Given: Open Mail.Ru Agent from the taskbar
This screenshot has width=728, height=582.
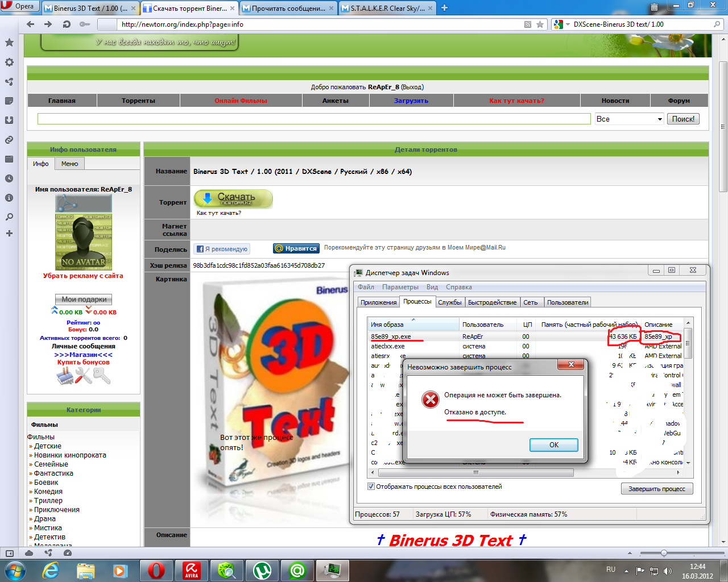Looking at the screenshot, I should 297,570.
